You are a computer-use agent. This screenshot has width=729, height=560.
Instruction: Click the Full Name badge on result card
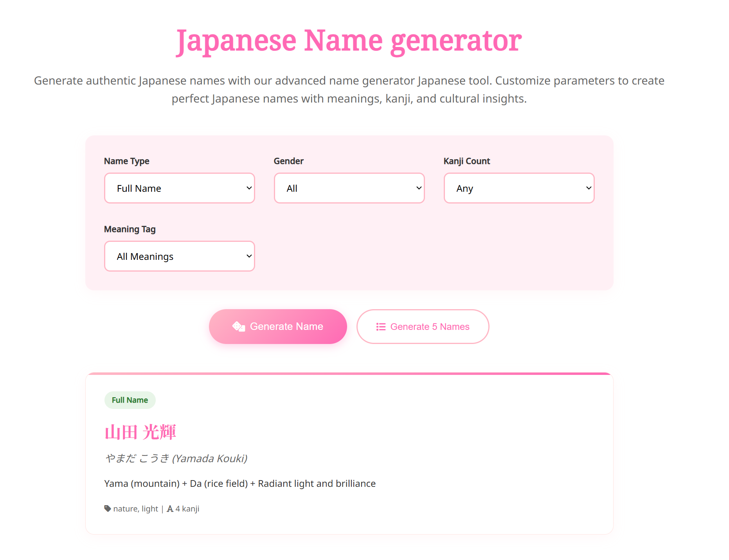tap(130, 400)
